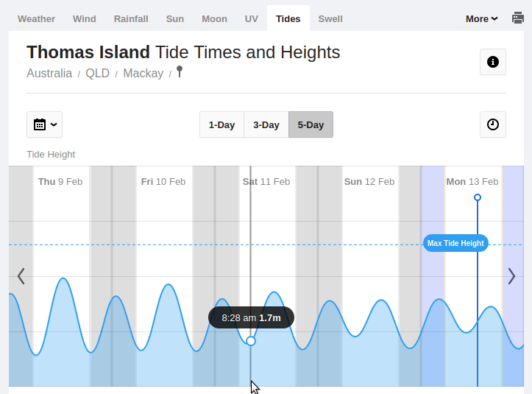The width and height of the screenshot is (532, 394).
Task: Click the printer icon
Action: [518, 18]
